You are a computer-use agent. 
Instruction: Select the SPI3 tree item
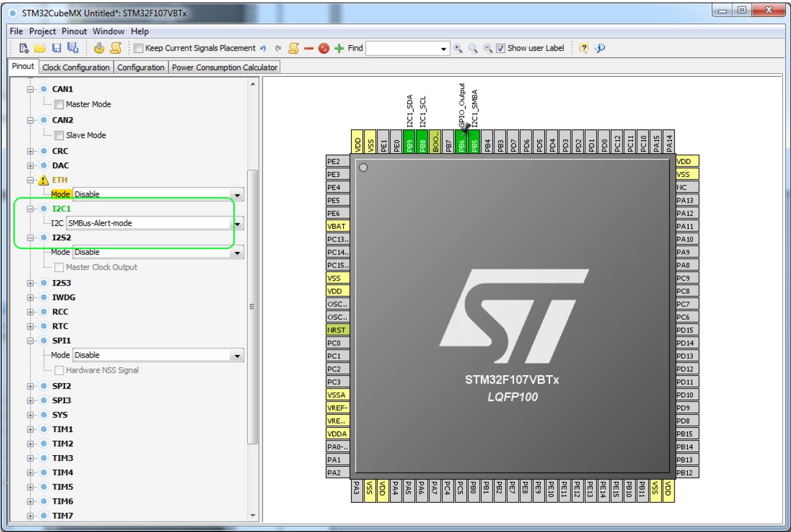pos(62,401)
